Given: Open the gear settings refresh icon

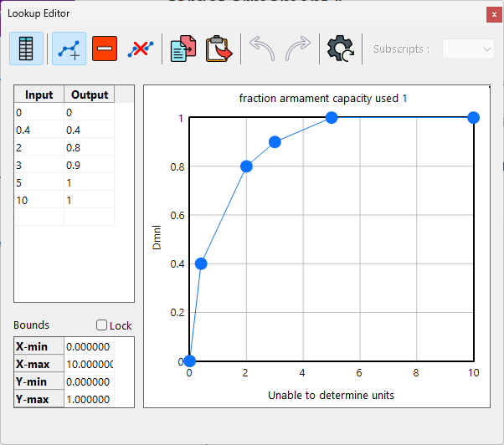Looking at the screenshot, I should click(341, 49).
